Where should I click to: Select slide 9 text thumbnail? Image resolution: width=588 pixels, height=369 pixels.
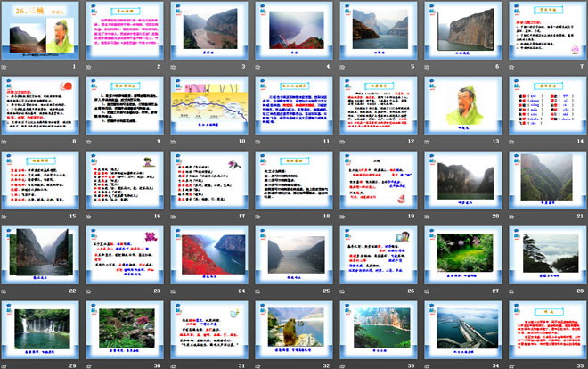click(x=125, y=105)
